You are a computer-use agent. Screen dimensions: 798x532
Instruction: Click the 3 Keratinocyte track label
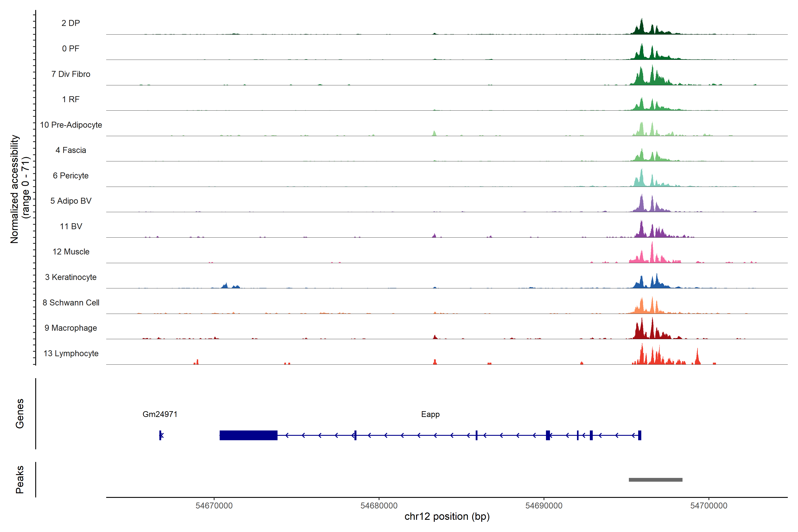coord(70,277)
